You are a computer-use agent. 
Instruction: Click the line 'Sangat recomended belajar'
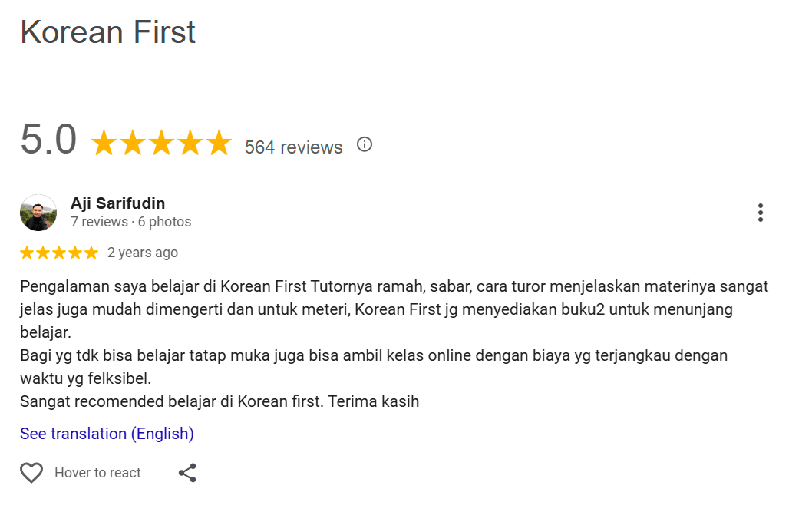coord(220,401)
